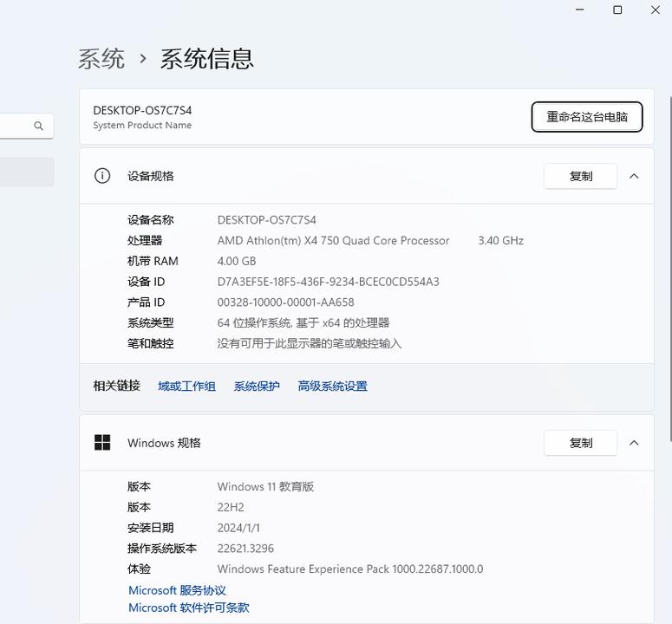Screen dimensions: 672x624
Task: Open Microsoft 服务协议 link
Action: [177, 590]
